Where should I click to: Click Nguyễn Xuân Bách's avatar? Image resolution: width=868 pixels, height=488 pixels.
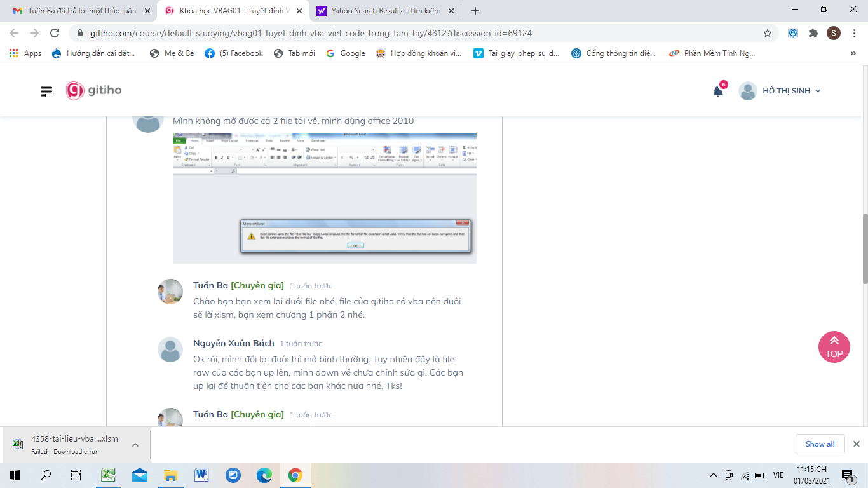point(170,349)
